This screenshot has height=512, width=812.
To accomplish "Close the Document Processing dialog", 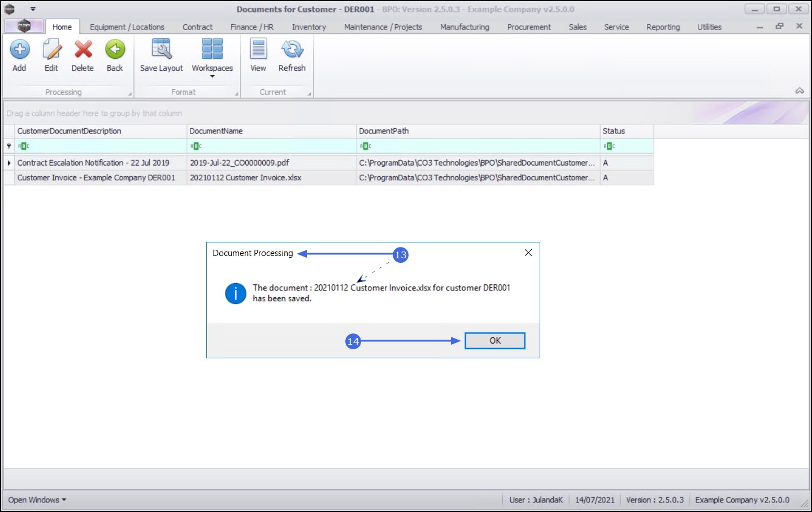I will coord(528,253).
